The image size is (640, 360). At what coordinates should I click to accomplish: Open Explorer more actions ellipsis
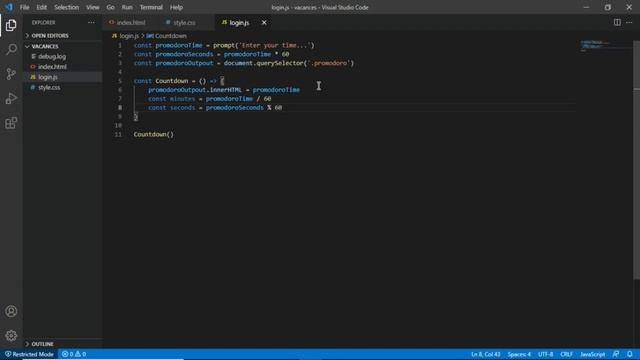pyautogui.click(x=91, y=22)
